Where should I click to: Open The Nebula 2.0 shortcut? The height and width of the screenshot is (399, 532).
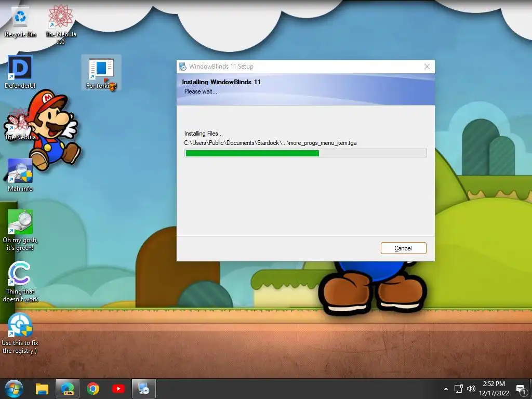[x=60, y=25]
